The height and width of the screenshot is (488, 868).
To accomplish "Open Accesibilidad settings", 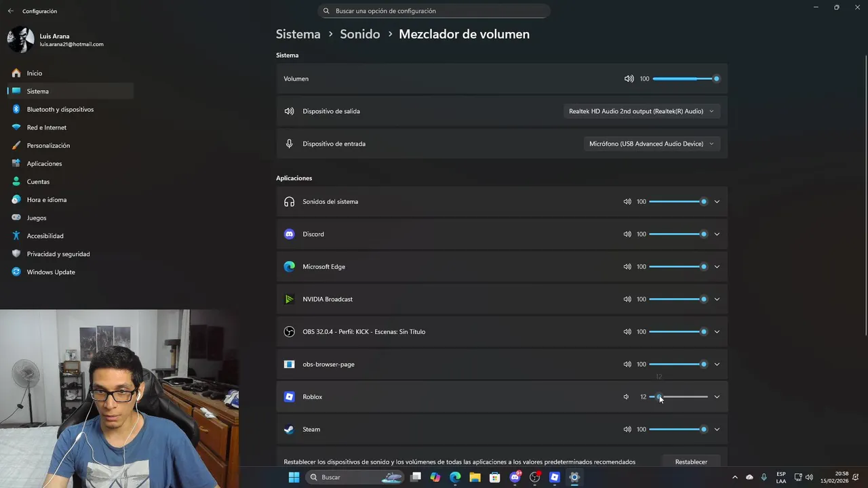I will (x=70, y=236).
